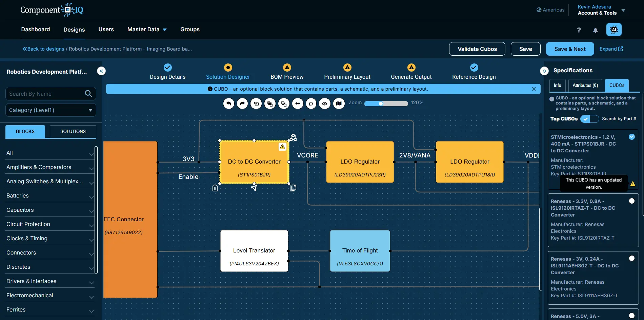Select the STMicroelectronics 1.2 V CUBO radio
This screenshot has width=644, height=320.
[632, 137]
